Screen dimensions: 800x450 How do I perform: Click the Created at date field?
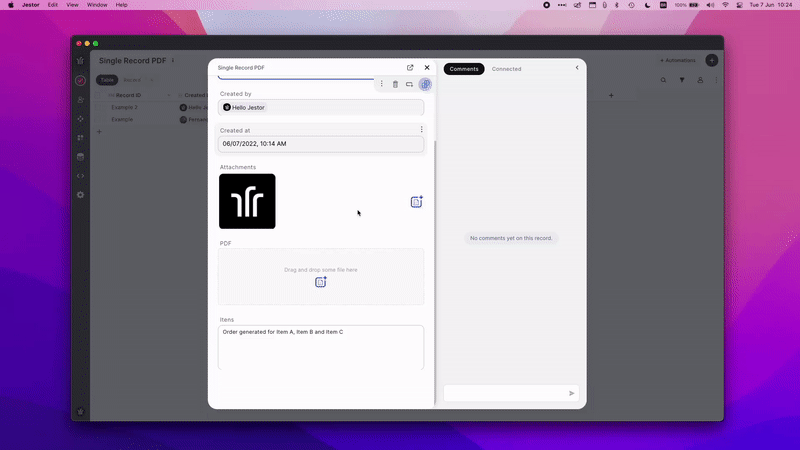click(320, 144)
